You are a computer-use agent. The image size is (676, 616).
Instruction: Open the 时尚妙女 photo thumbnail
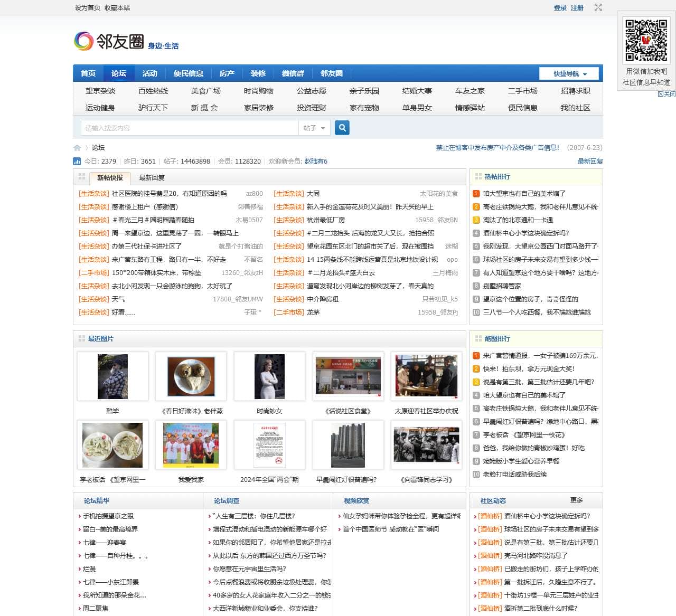click(270, 376)
